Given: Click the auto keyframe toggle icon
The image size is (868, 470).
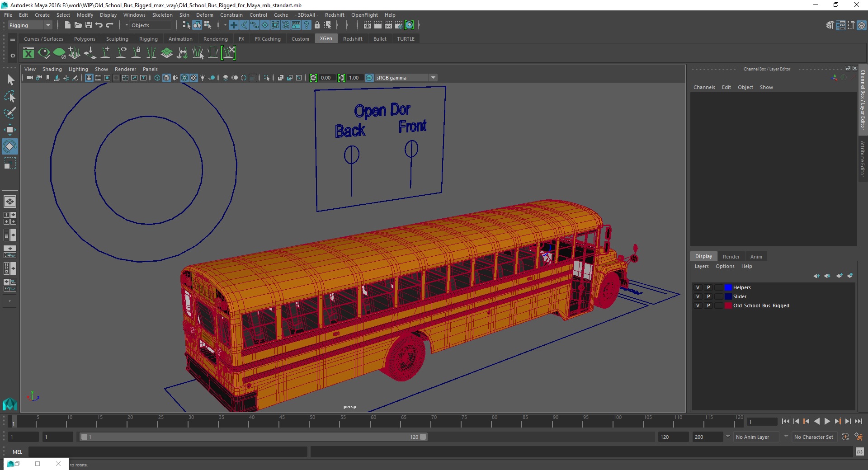Looking at the screenshot, I should pyautogui.click(x=845, y=437).
